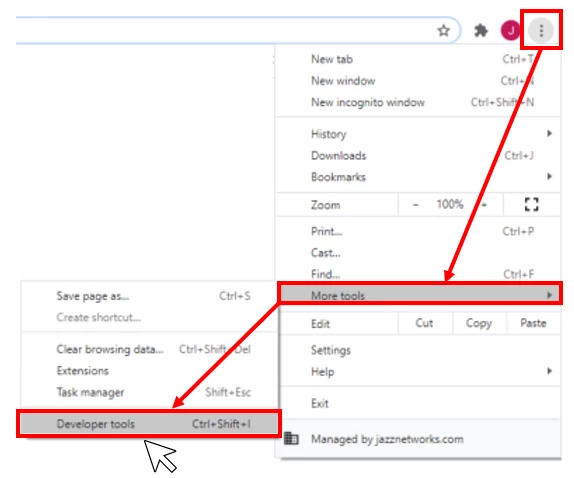Select New tab menu item
The image size is (574, 478).
point(418,59)
